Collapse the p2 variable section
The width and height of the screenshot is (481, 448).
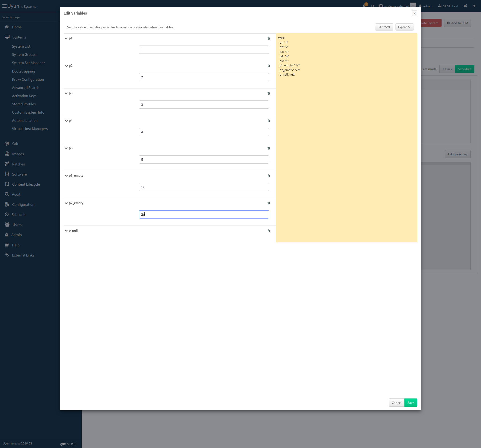point(66,66)
